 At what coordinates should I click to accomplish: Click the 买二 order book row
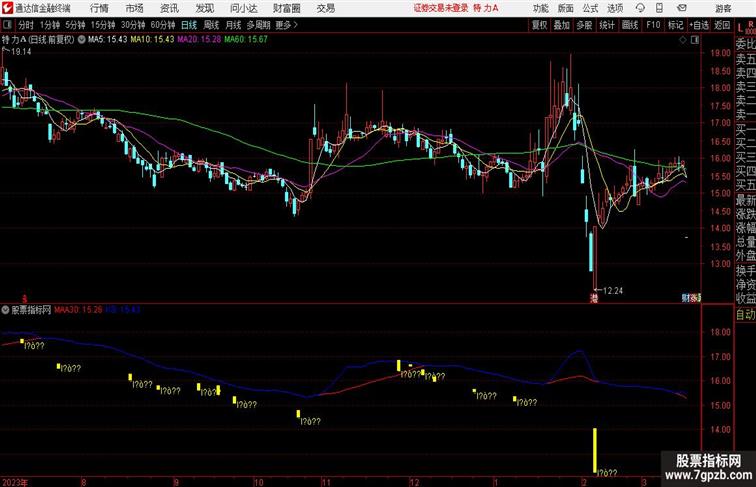[745, 143]
